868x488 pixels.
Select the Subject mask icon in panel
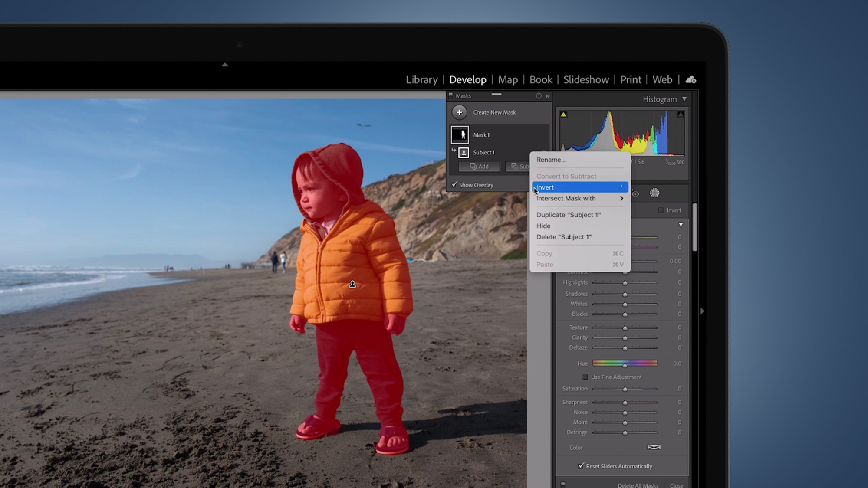tap(465, 153)
